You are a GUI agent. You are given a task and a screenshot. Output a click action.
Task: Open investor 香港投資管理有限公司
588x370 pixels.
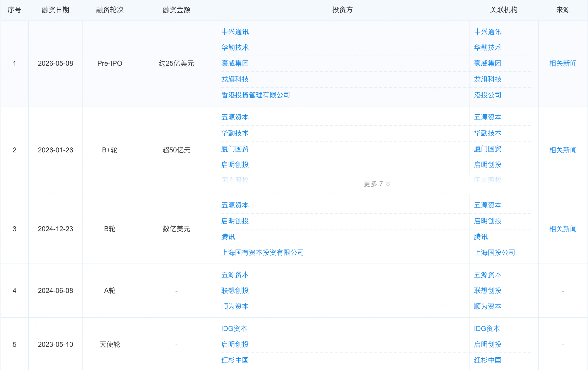tap(256, 95)
